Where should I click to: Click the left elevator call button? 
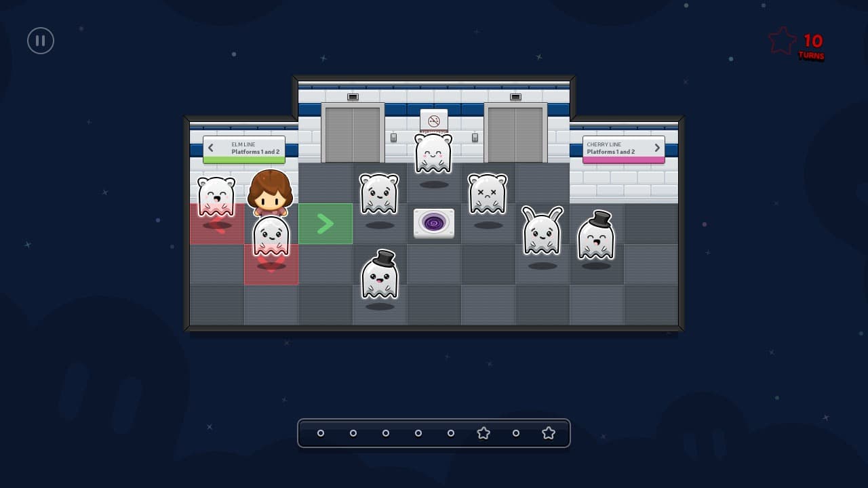click(393, 138)
